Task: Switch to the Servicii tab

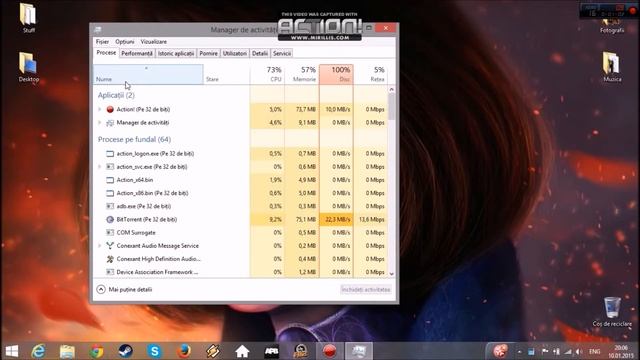Action: [282, 53]
